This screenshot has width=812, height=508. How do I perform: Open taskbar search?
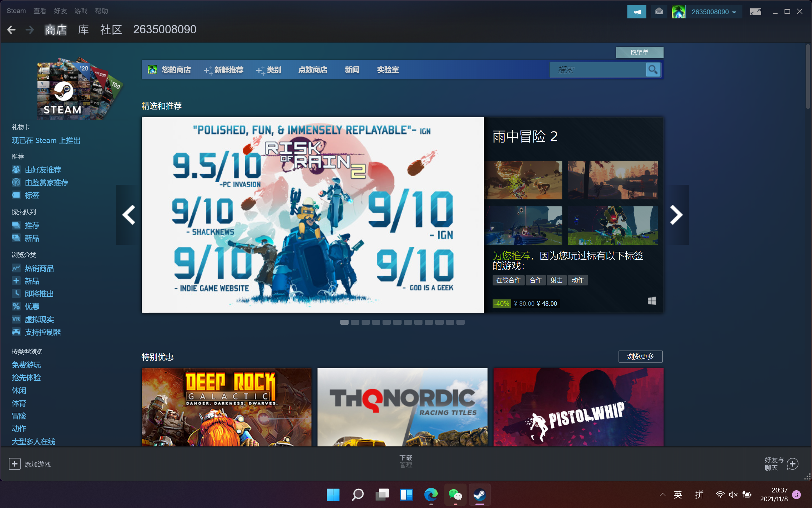coord(357,495)
